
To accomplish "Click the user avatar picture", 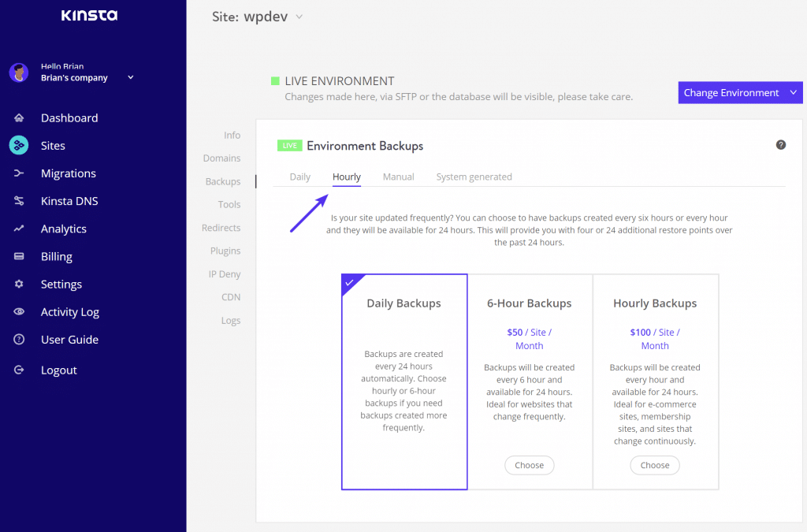I will pos(19,73).
